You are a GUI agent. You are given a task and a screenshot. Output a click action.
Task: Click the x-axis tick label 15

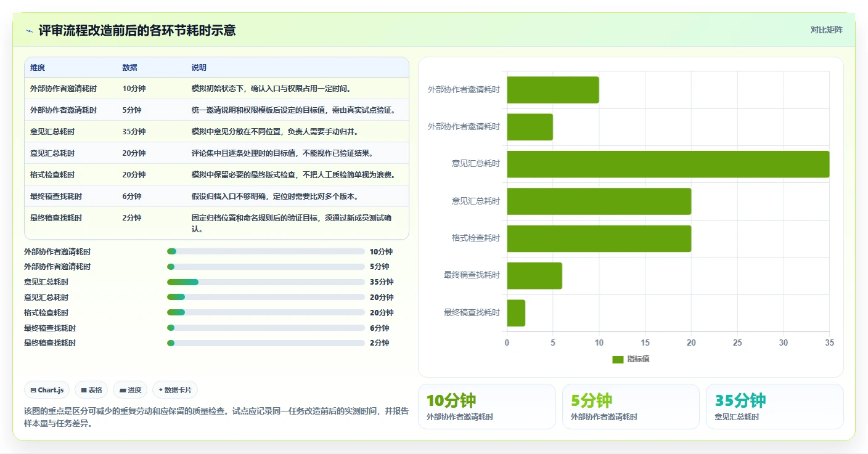point(645,343)
